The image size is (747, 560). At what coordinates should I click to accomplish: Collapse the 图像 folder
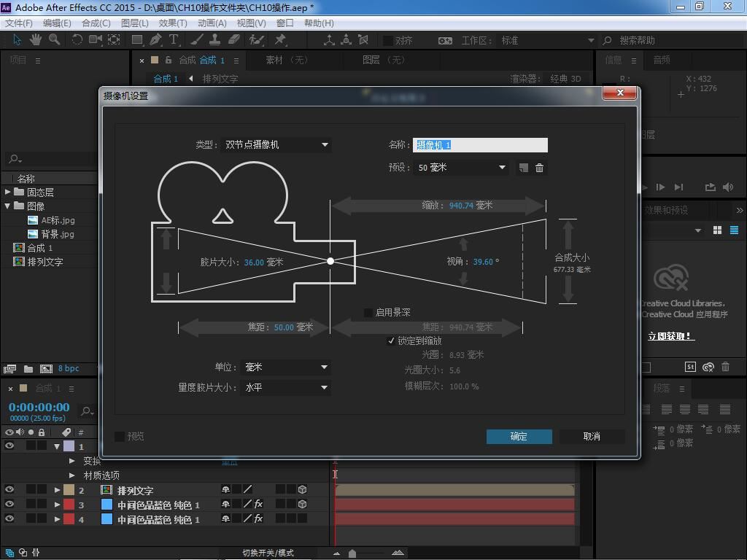(x=7, y=206)
